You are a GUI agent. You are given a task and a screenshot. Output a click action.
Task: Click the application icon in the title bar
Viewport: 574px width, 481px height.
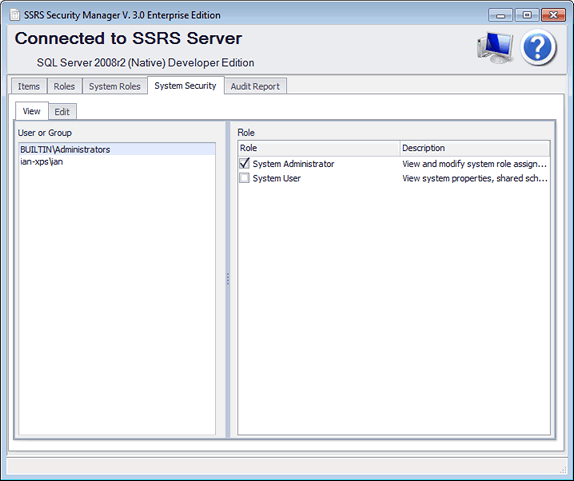tap(15, 15)
